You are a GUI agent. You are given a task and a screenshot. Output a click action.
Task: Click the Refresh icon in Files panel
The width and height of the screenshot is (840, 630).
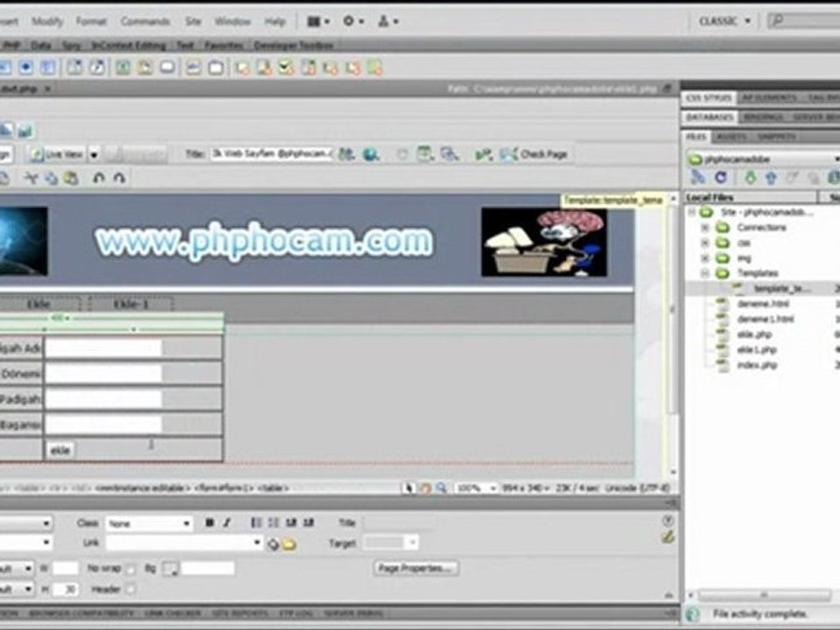coord(720,178)
